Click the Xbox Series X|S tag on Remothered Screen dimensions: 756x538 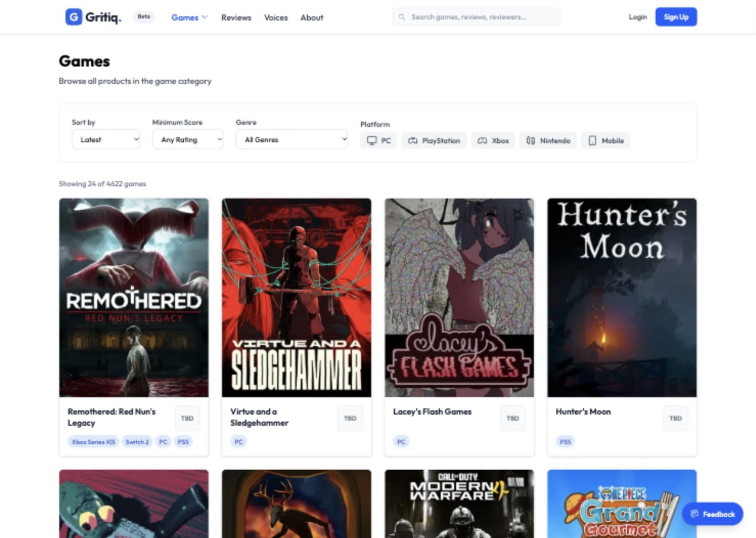[93, 442]
